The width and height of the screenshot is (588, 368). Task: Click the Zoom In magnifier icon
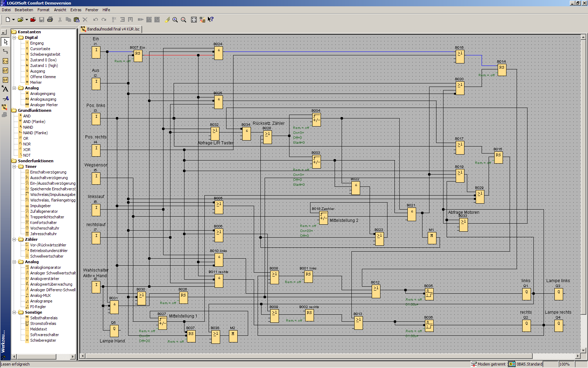pyautogui.click(x=175, y=20)
